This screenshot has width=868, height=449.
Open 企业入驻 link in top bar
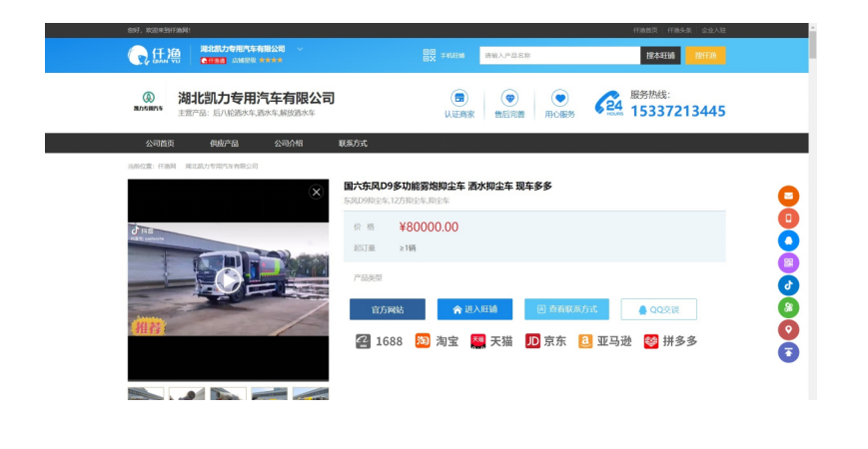[713, 30]
